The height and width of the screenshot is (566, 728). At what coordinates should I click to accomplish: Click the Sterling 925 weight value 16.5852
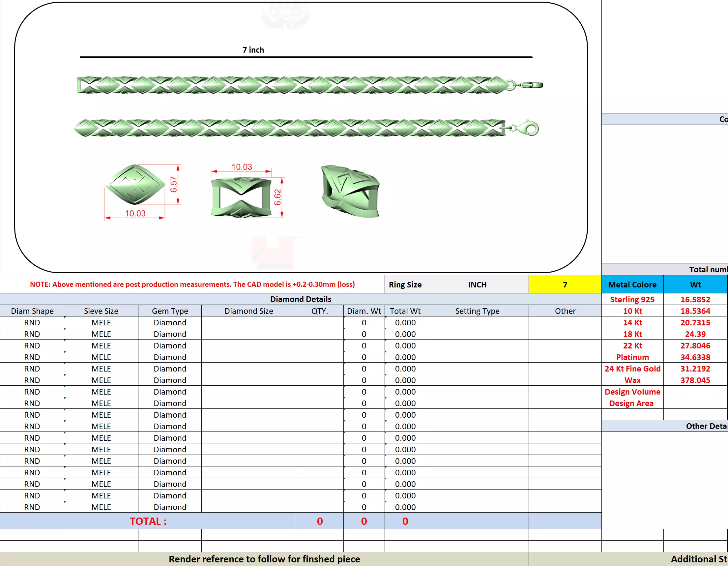point(695,299)
